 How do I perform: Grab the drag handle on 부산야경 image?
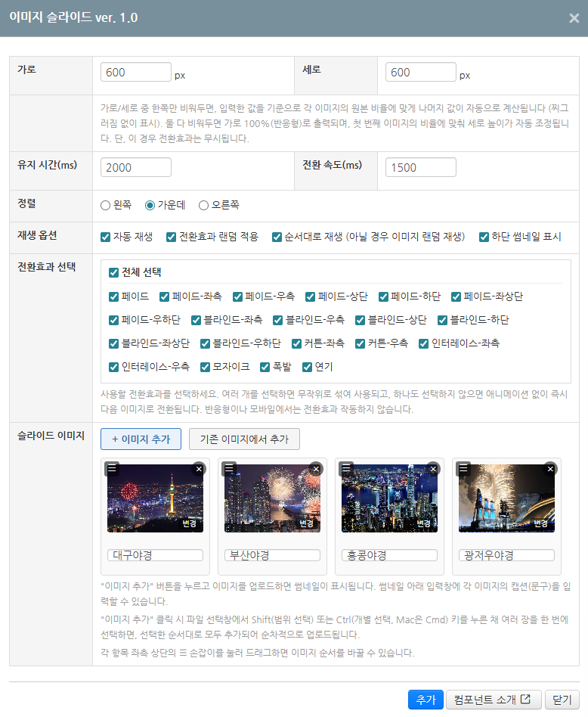(x=229, y=469)
